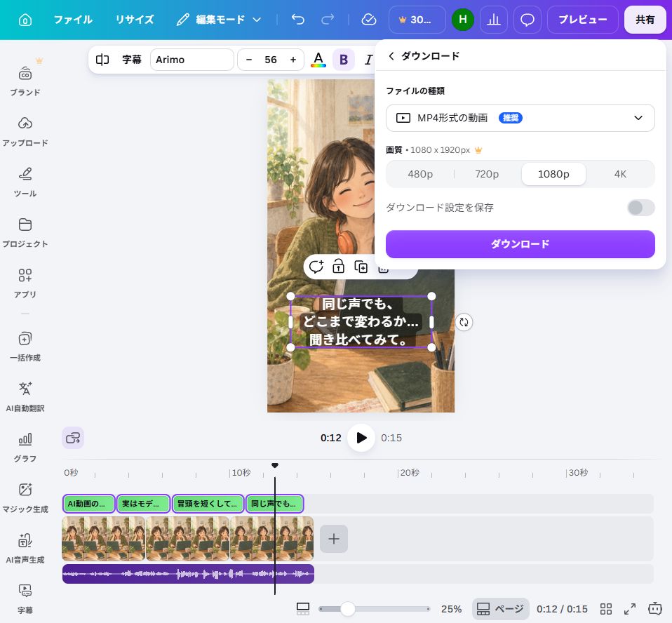The height and width of the screenshot is (623, 672).
Task: Open analytics bar chart icon
Action: coord(494,20)
